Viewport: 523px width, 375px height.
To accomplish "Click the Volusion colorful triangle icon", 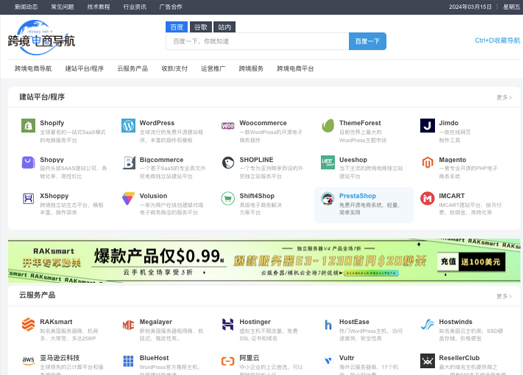I will 128,199.
